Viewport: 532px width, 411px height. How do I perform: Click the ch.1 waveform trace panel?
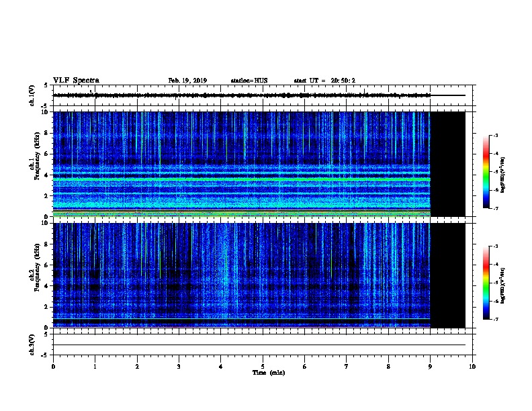pyautogui.click(x=263, y=95)
